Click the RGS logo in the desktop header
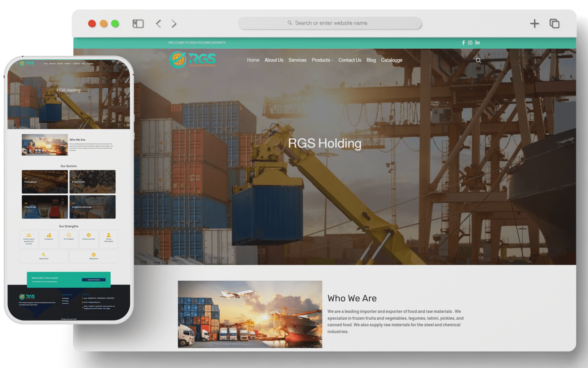588x368 pixels. [x=192, y=60]
